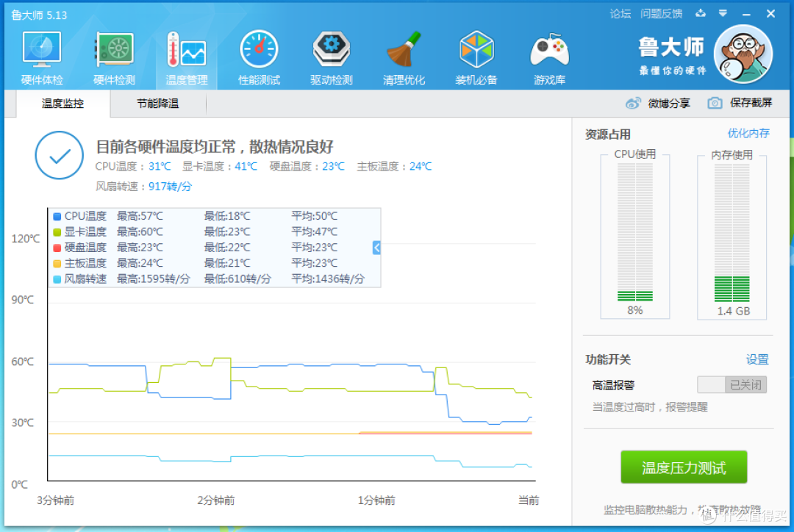Click the 优化内存 optimize memory link
The width and height of the screenshot is (794, 532).
click(x=748, y=133)
